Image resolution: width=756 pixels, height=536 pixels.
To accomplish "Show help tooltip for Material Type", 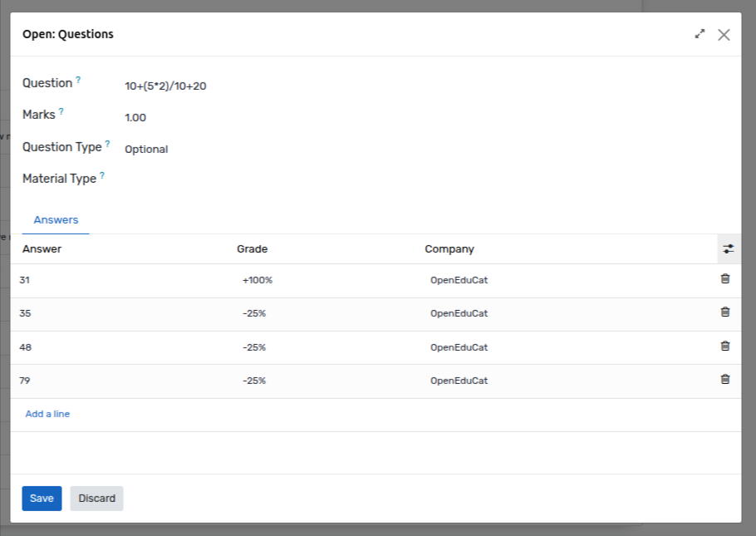I will point(102,175).
